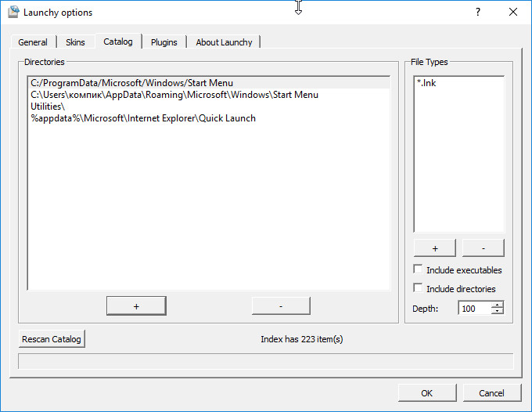This screenshot has height=412, width=532.
Task: Add a file type with the plus button
Action: tap(435, 248)
